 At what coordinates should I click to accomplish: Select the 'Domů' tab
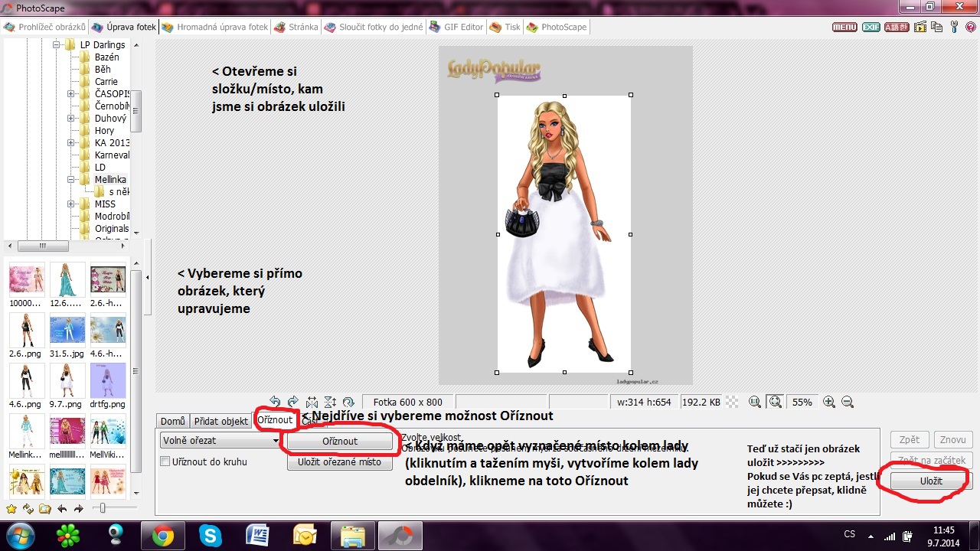point(172,421)
